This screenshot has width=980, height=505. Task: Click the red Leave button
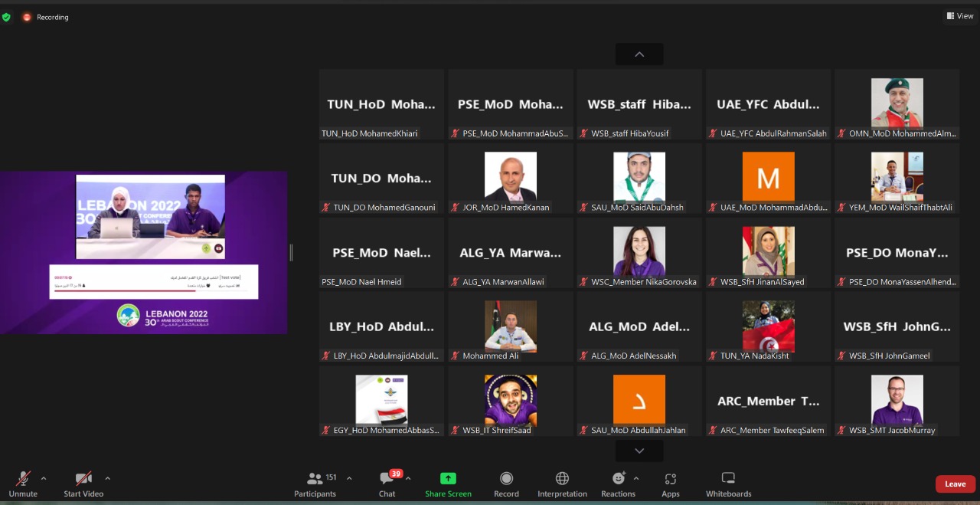click(x=955, y=484)
